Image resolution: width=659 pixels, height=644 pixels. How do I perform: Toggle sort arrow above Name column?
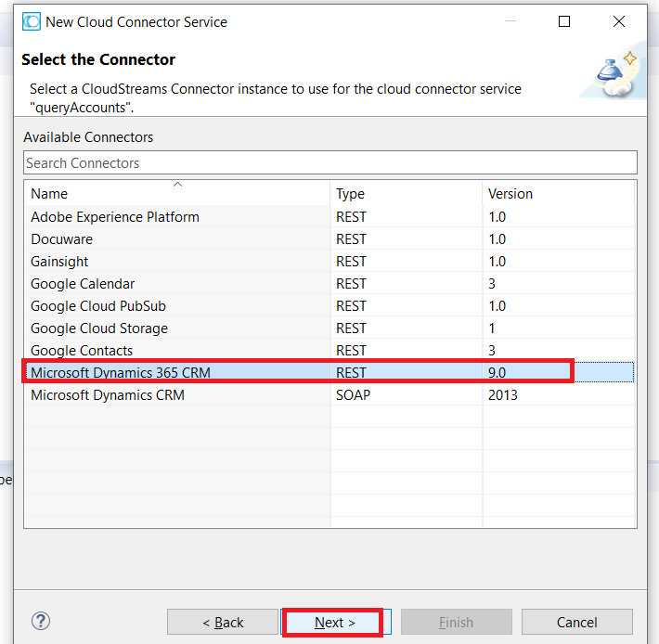click(x=178, y=185)
